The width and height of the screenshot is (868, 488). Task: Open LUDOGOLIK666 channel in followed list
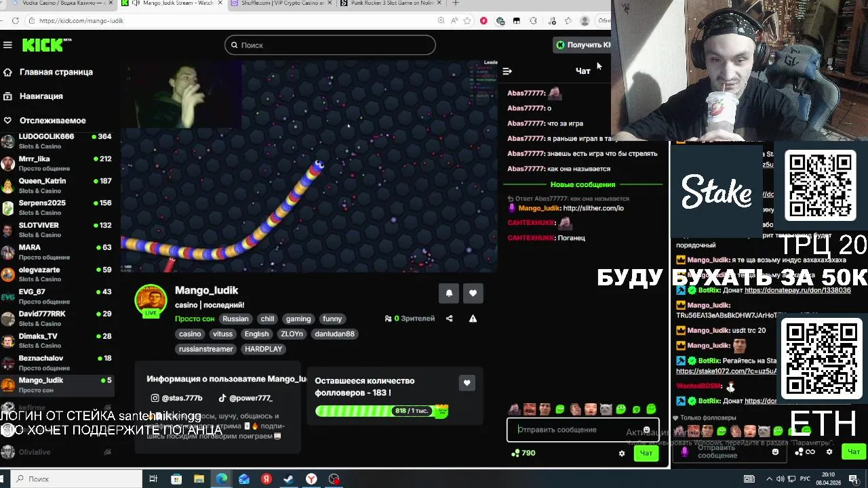coord(57,141)
